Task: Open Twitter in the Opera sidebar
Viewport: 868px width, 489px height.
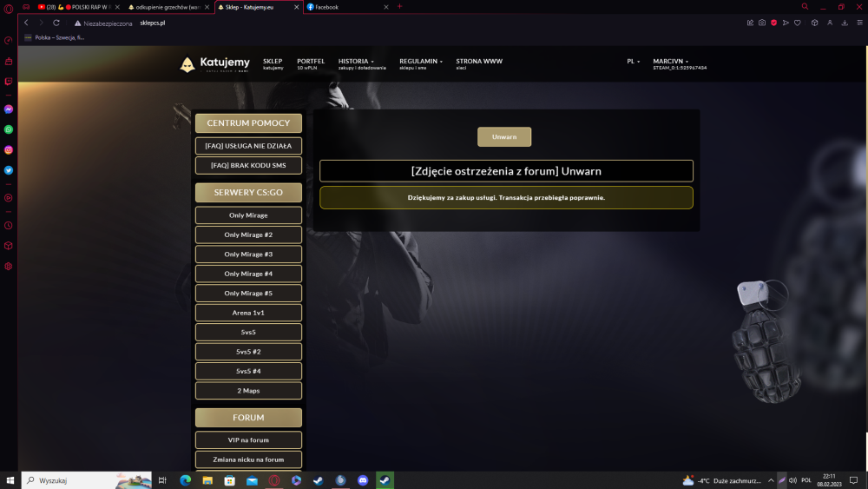Action: point(9,170)
